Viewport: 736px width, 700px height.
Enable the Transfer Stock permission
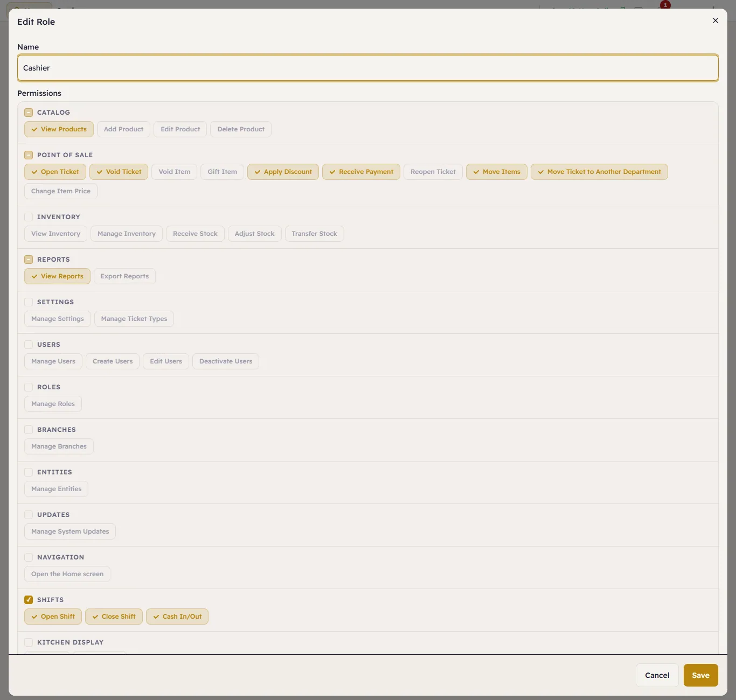tap(314, 234)
